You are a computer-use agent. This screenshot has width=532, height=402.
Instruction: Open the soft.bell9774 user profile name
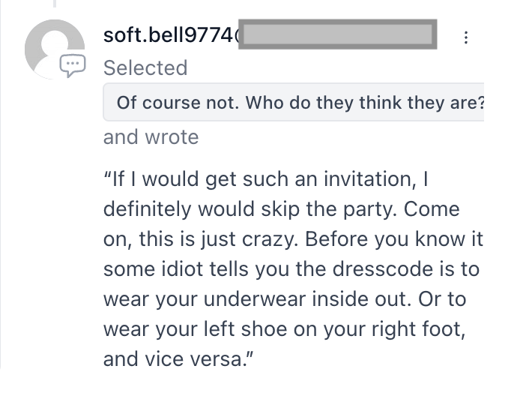pos(170,35)
